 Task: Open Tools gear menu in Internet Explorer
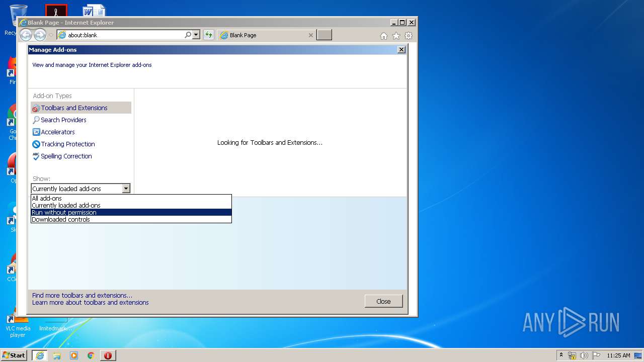[409, 36]
